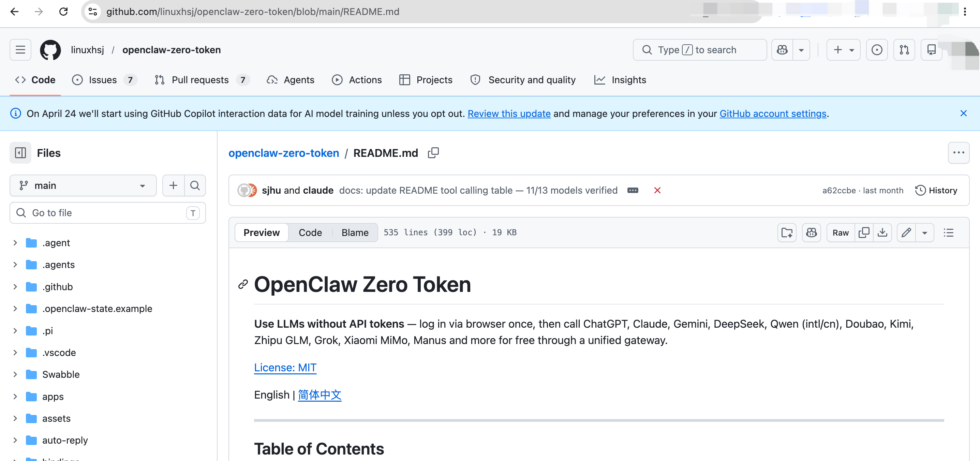Open more file actions ellipsis menu
The image size is (980, 461).
(x=958, y=153)
